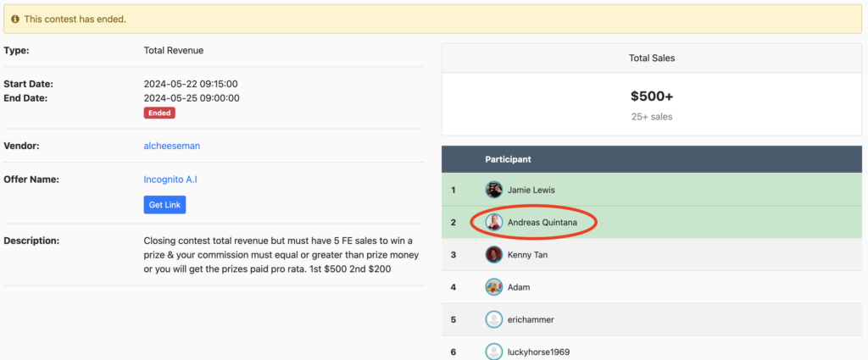Follow the Incognito A.I offer link
This screenshot has height=360, width=868.
[x=170, y=180]
